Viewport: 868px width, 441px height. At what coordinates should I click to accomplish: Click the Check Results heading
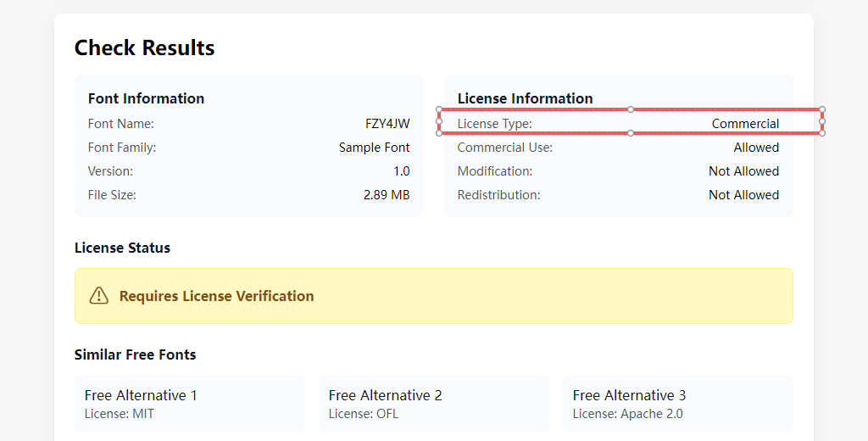(144, 48)
